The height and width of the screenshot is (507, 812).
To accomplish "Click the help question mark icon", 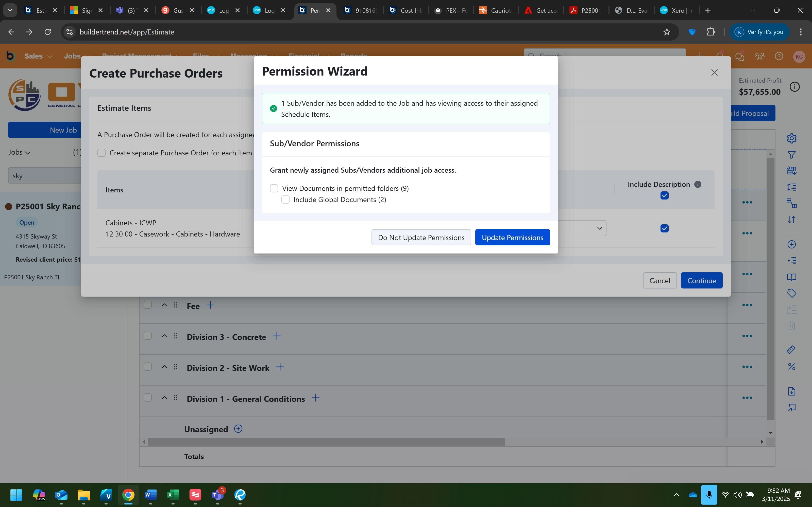I will click(779, 56).
